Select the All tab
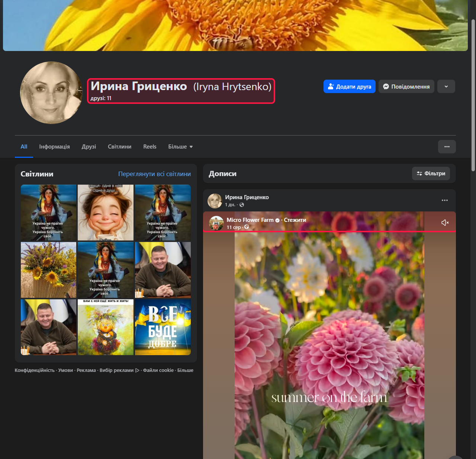Viewport: 476px width, 459px height. 24,147
